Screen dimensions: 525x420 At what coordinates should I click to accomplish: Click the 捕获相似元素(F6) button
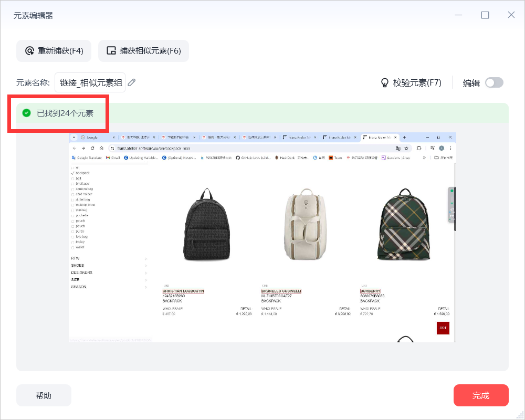(x=144, y=51)
